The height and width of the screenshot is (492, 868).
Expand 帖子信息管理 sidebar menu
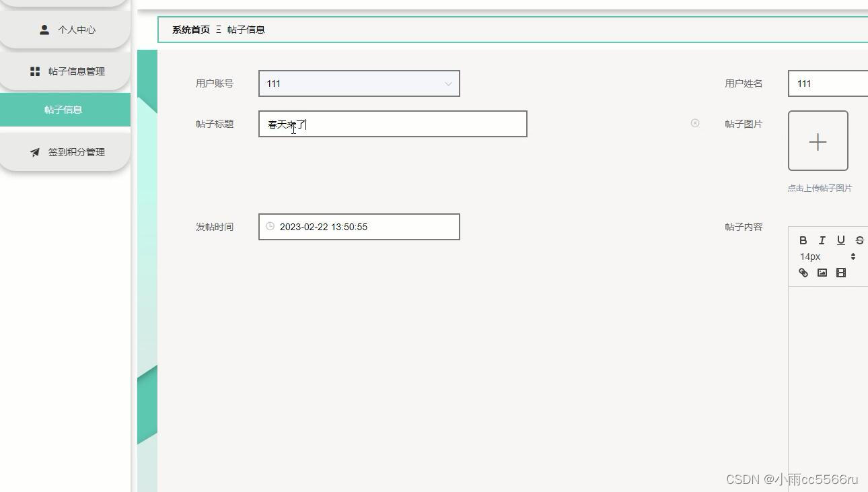[65, 71]
